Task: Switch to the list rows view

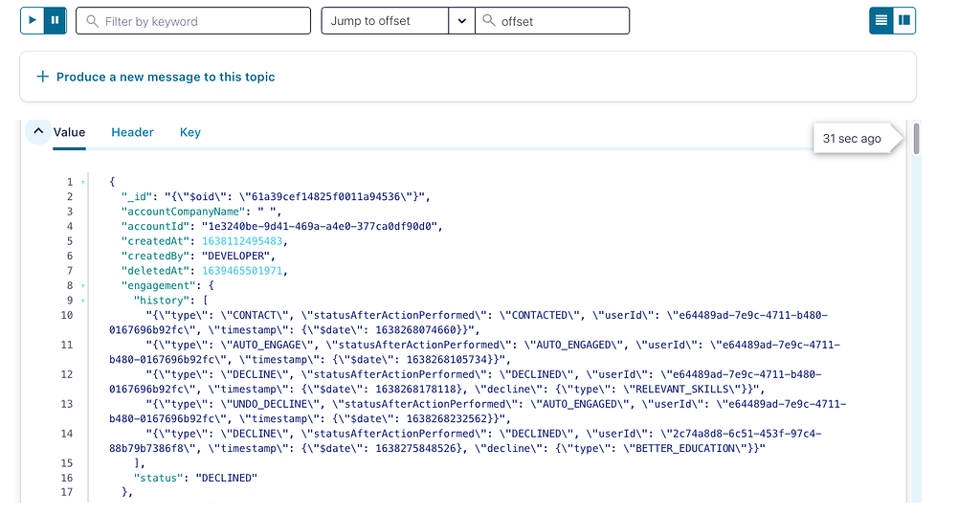Action: click(x=881, y=20)
